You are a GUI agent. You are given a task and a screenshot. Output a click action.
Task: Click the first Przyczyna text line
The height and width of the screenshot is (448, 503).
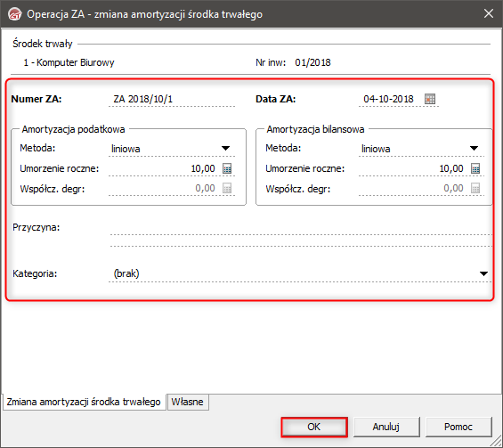click(301, 229)
